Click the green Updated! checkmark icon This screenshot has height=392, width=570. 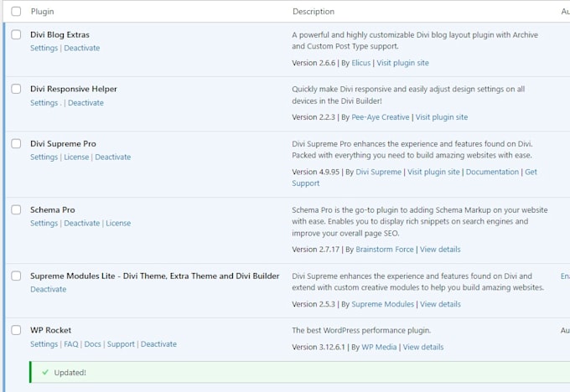click(45, 372)
